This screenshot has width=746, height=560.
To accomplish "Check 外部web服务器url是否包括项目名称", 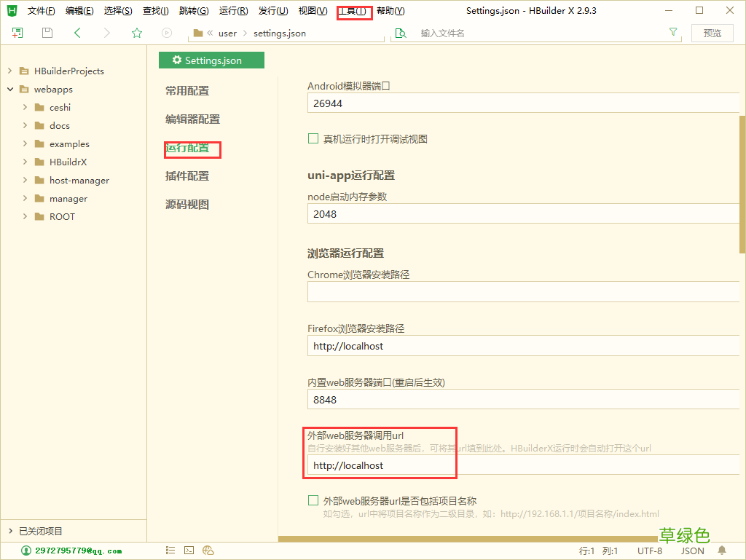I will [313, 500].
